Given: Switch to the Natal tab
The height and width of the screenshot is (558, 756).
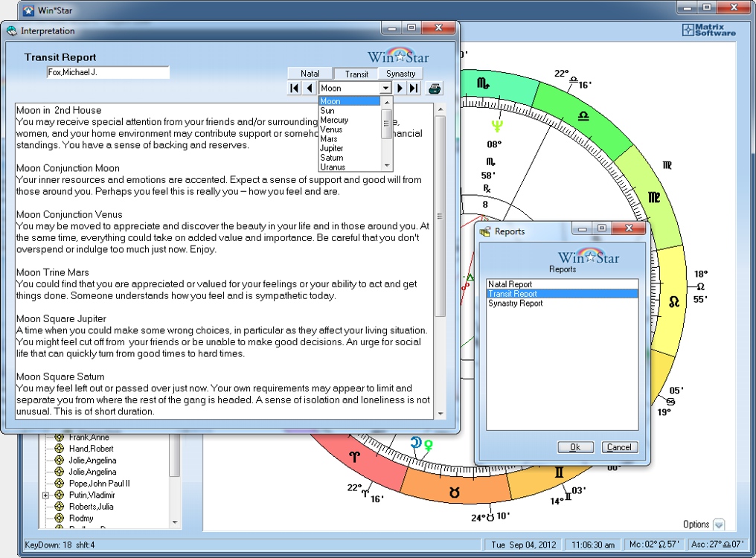Looking at the screenshot, I should tap(310, 74).
